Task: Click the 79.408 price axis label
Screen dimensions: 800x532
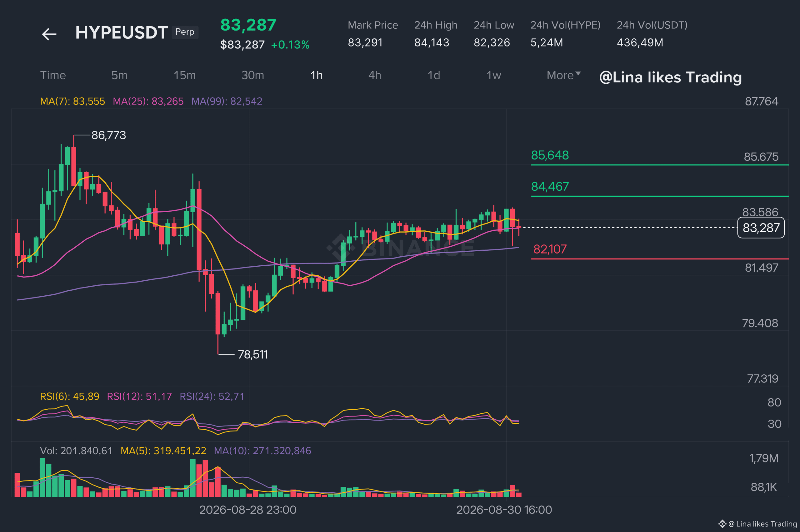Action: click(760, 323)
